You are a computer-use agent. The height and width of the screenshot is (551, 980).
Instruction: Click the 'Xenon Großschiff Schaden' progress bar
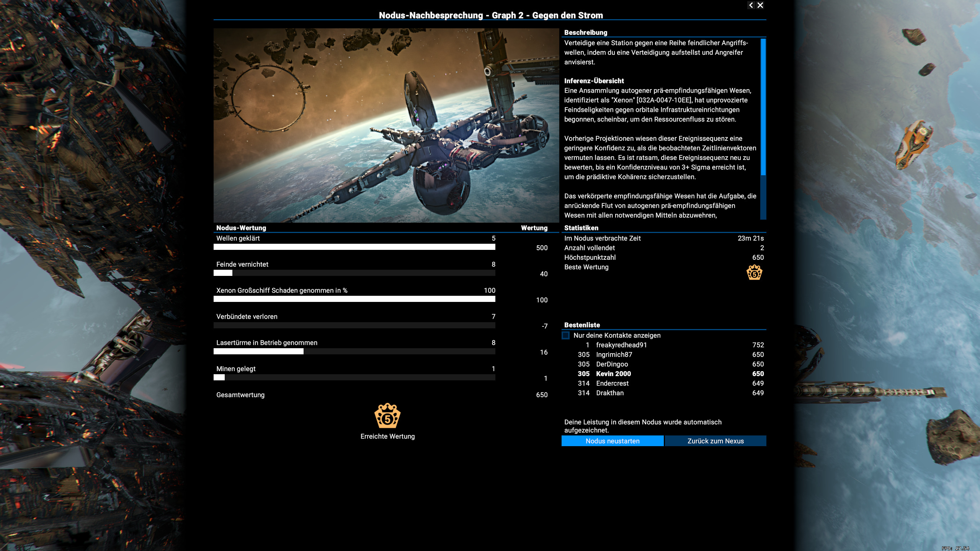pyautogui.click(x=354, y=299)
